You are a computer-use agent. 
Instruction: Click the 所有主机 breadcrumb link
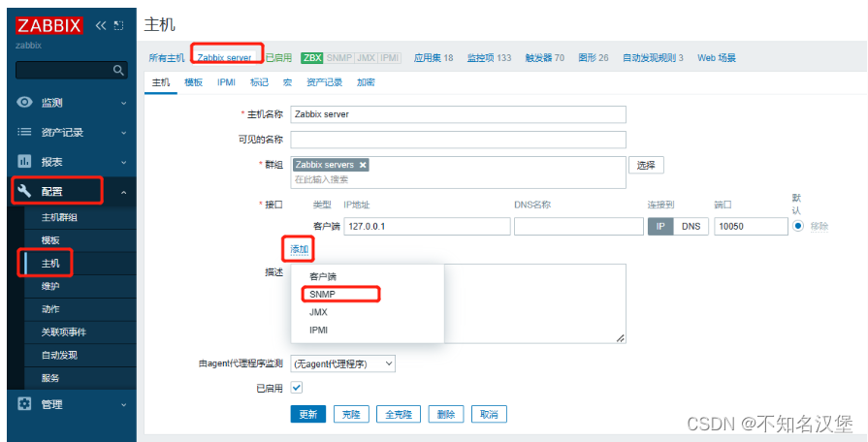click(x=167, y=57)
